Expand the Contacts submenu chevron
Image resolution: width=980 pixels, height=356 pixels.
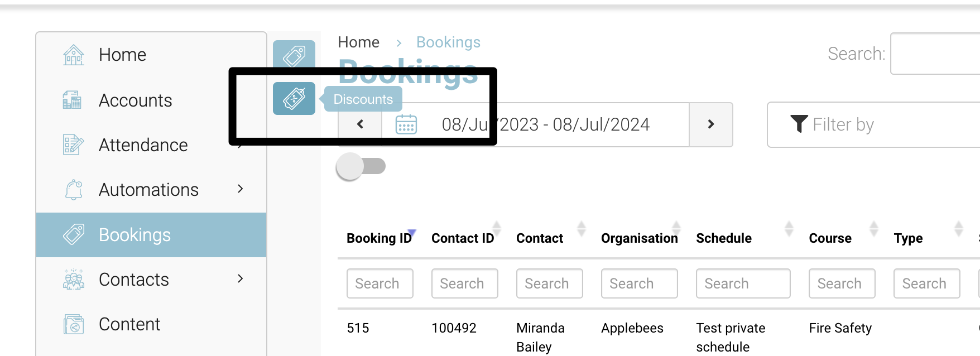point(241,278)
